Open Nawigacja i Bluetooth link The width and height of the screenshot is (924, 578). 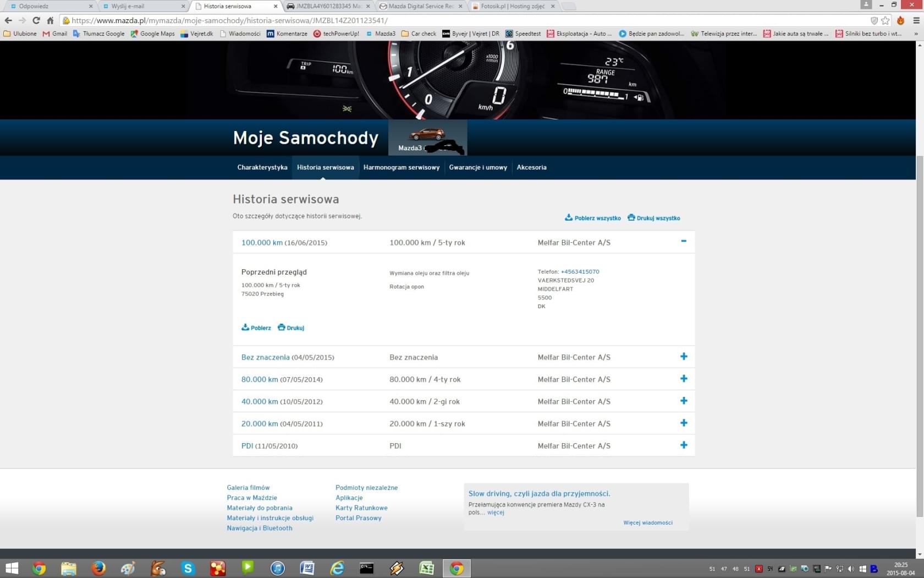tap(260, 528)
